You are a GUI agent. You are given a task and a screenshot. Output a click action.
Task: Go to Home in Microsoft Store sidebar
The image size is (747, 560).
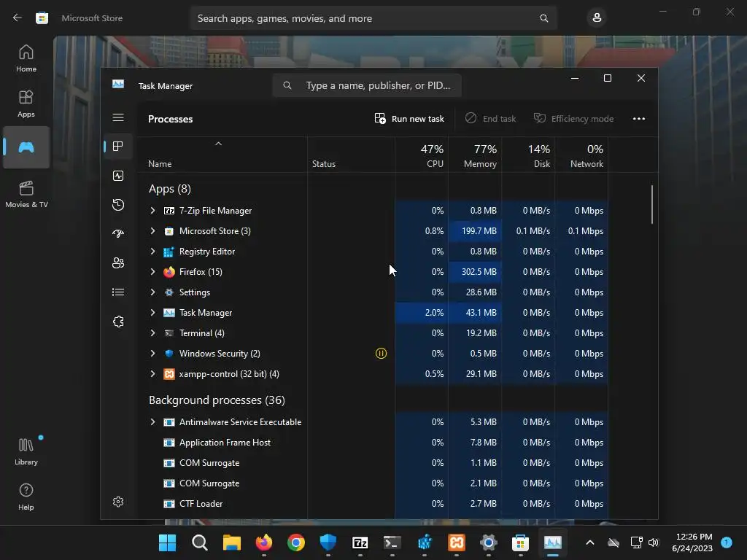(x=26, y=58)
